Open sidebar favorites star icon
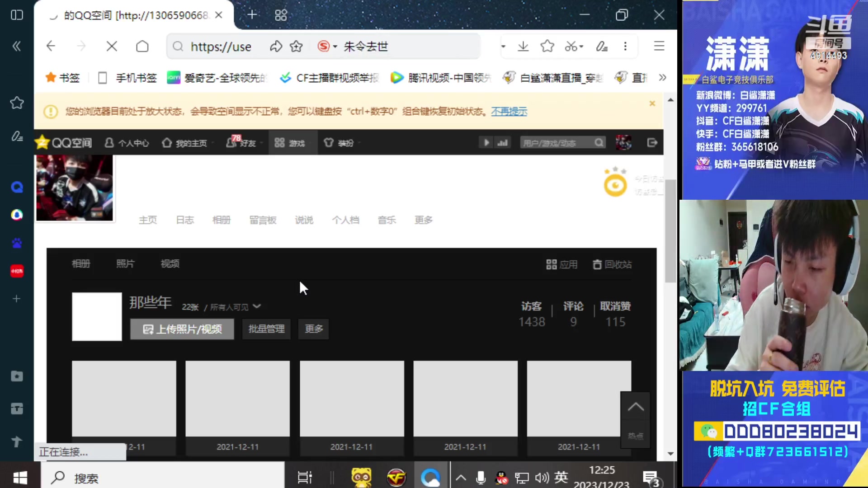The width and height of the screenshot is (868, 488). pyautogui.click(x=17, y=103)
